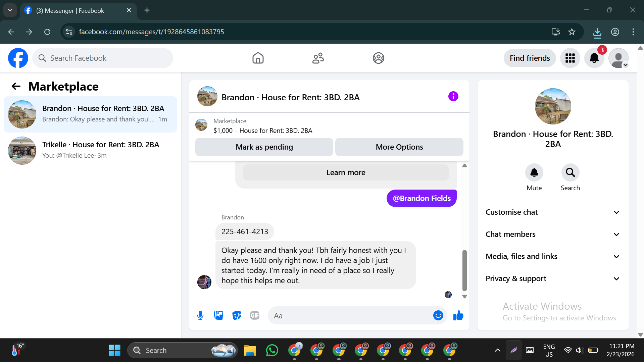Click Find friends button
This screenshot has width=644, height=362.
pyautogui.click(x=530, y=58)
